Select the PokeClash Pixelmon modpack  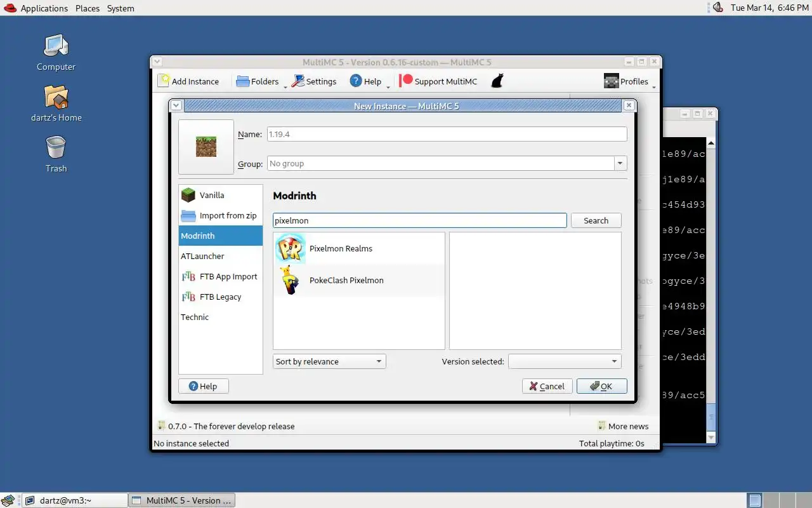pos(359,280)
